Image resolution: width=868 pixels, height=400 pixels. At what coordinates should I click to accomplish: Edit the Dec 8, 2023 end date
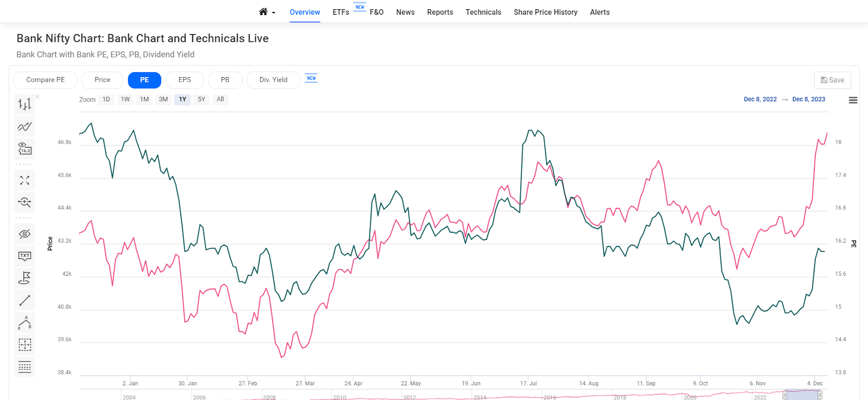click(x=809, y=99)
